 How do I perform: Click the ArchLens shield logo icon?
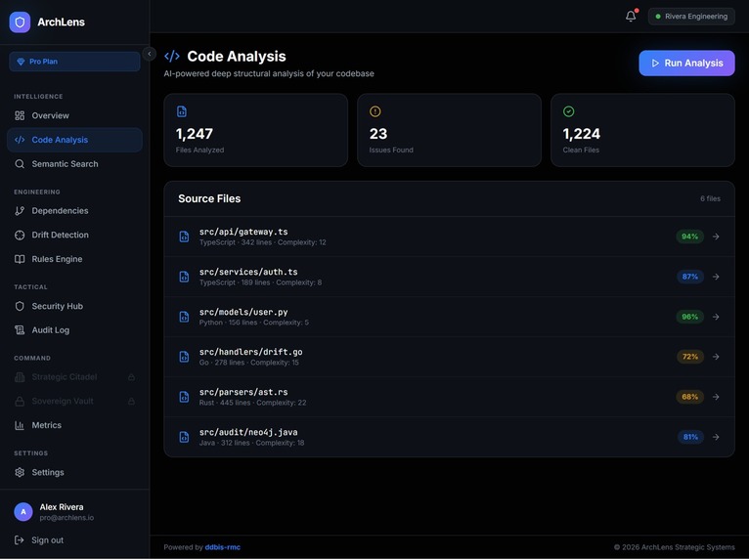click(20, 22)
